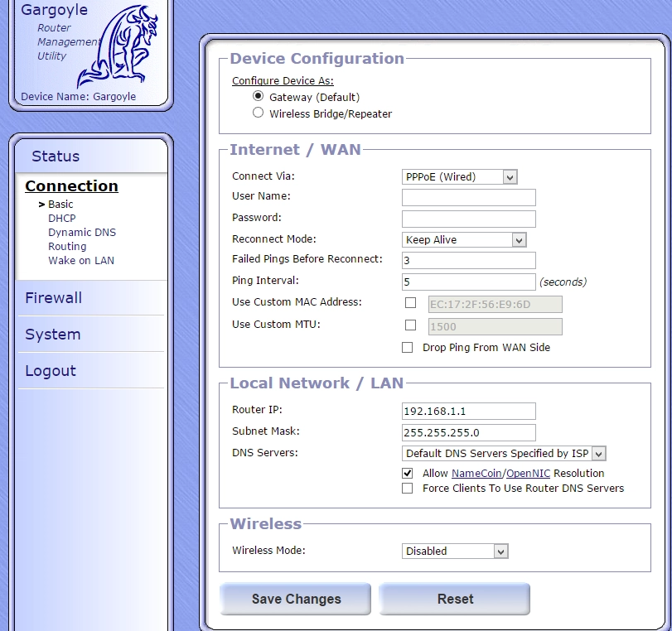Uncheck Allow NameCoin/OpenNIC Resolution

tap(407, 474)
